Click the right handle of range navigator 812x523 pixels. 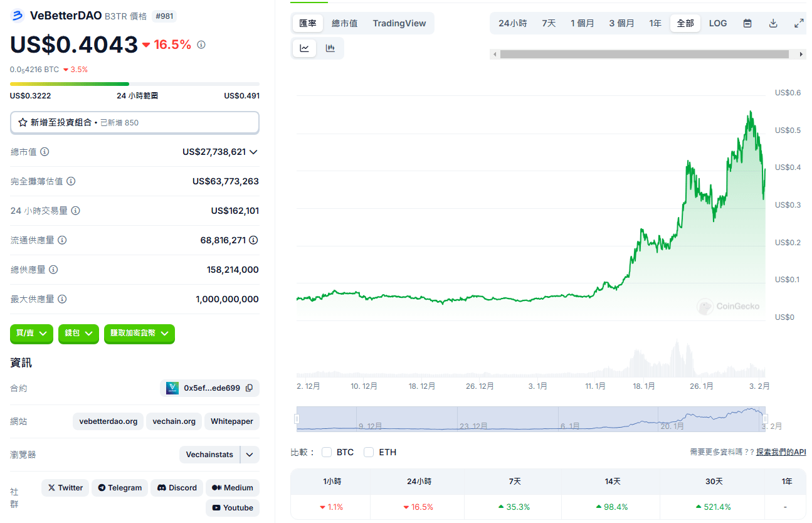click(765, 419)
